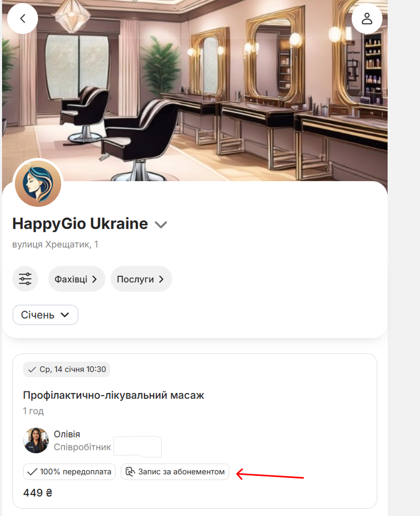This screenshot has width=420, height=516.
Task: Open the filter sliders icon
Action: tap(25, 279)
